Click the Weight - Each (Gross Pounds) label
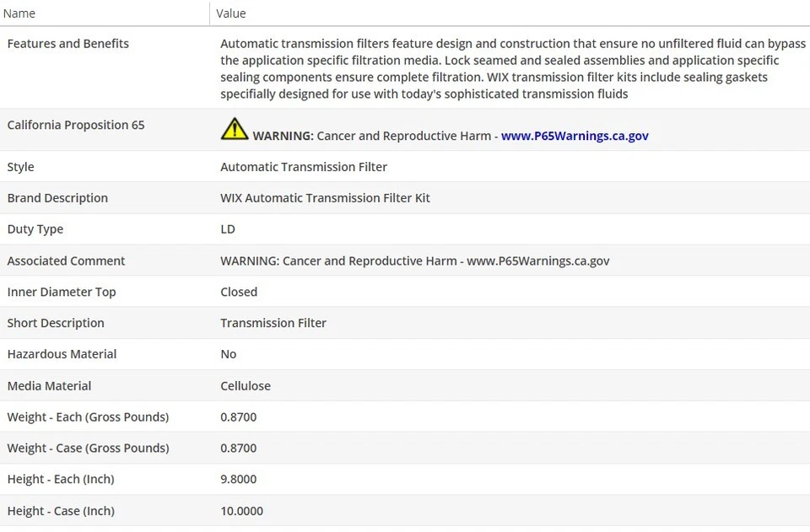Viewport: 810px width, 532px height. tap(88, 417)
